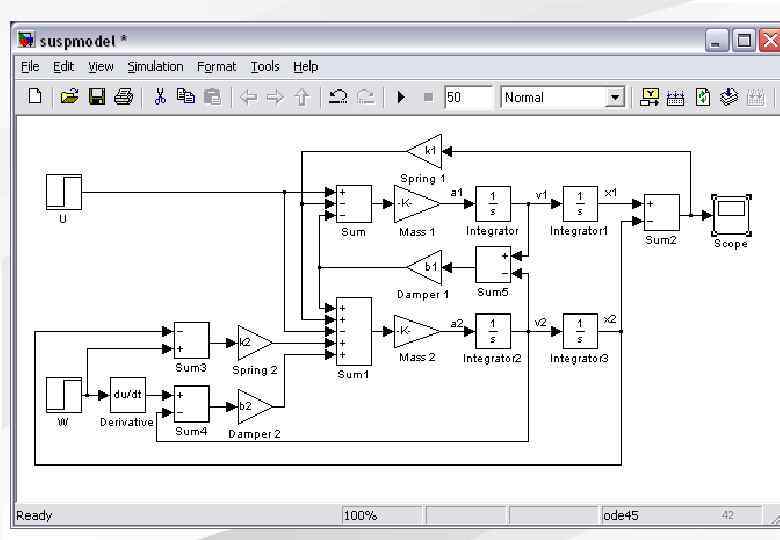Expand the Normal simulation mode dropdown
Viewport: 780px width, 540px height.
pyautogui.click(x=615, y=97)
